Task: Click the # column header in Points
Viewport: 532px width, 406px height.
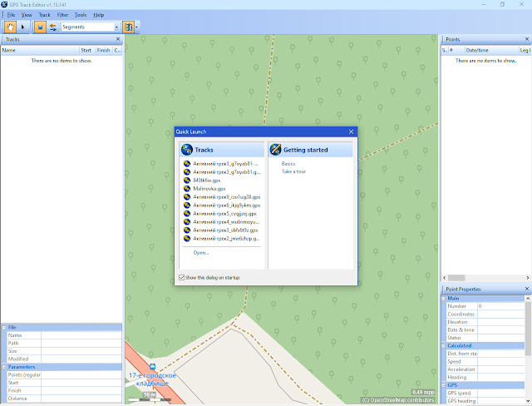Action: pyautogui.click(x=456, y=50)
